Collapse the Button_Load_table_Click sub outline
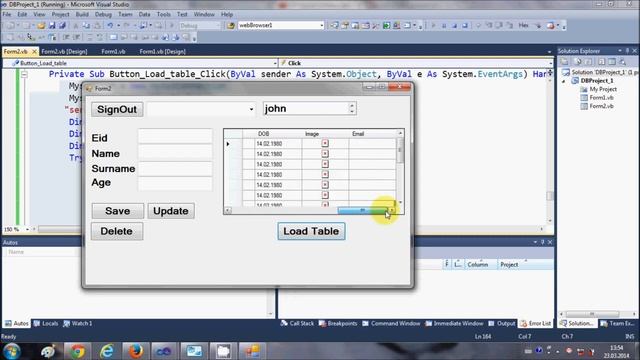 click(x=24, y=74)
